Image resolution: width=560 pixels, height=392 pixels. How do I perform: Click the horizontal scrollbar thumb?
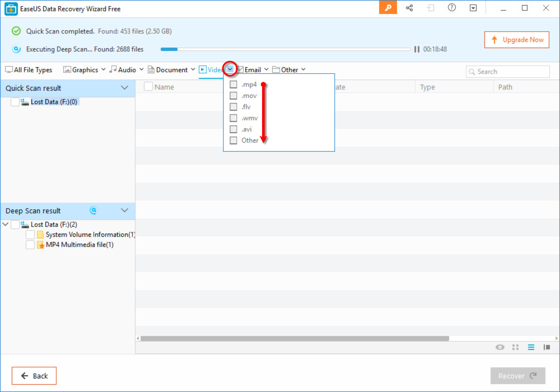[x=295, y=339]
